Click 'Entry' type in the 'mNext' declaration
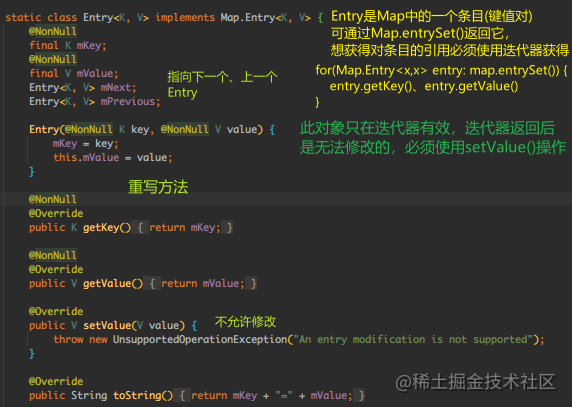Screen dimensions: 572x407 coord(44,88)
